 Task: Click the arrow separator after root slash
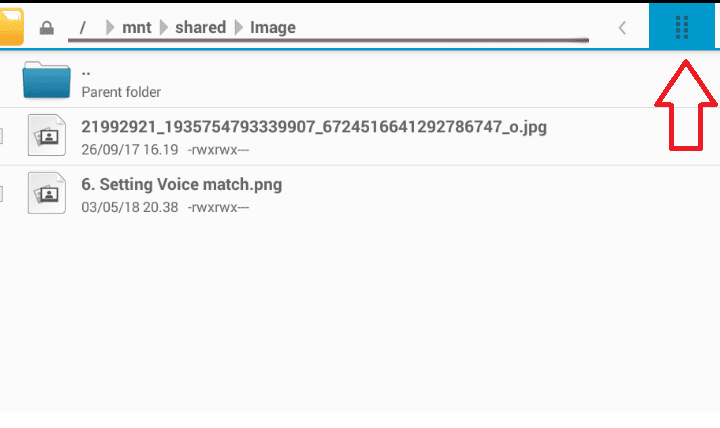pos(110,27)
